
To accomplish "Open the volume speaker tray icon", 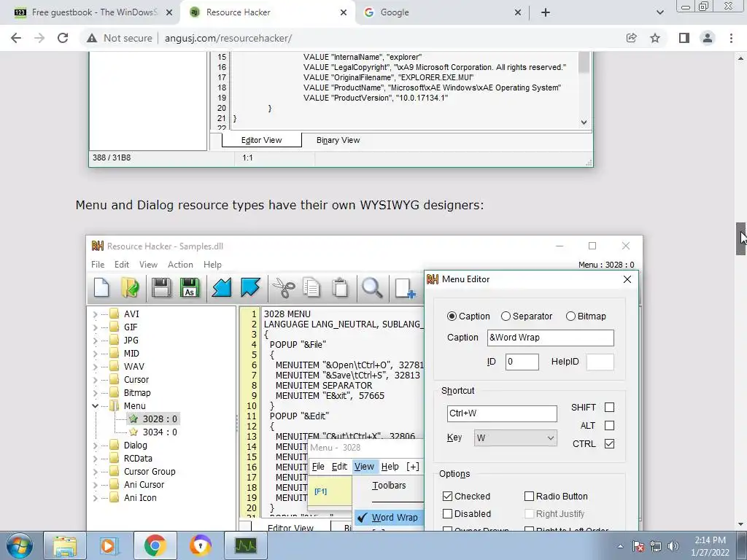I will click(x=673, y=546).
